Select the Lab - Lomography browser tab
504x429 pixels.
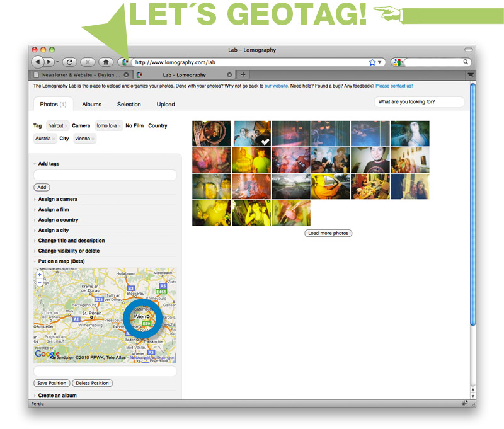pyautogui.click(x=184, y=74)
